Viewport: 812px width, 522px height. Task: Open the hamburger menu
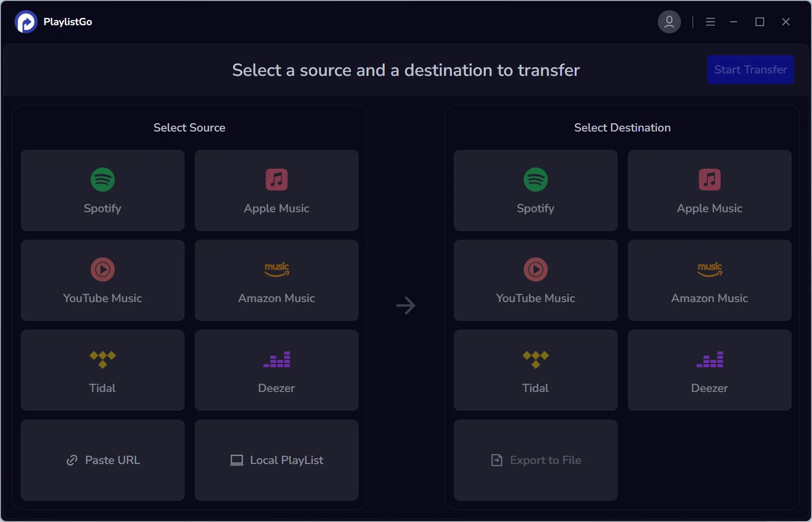[x=710, y=22]
